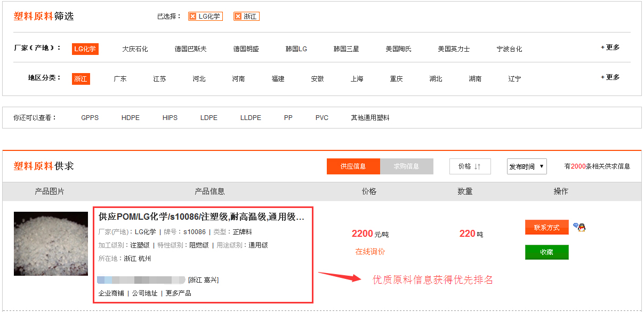Open the QQ chat icon beside 联系方式

coord(579,227)
